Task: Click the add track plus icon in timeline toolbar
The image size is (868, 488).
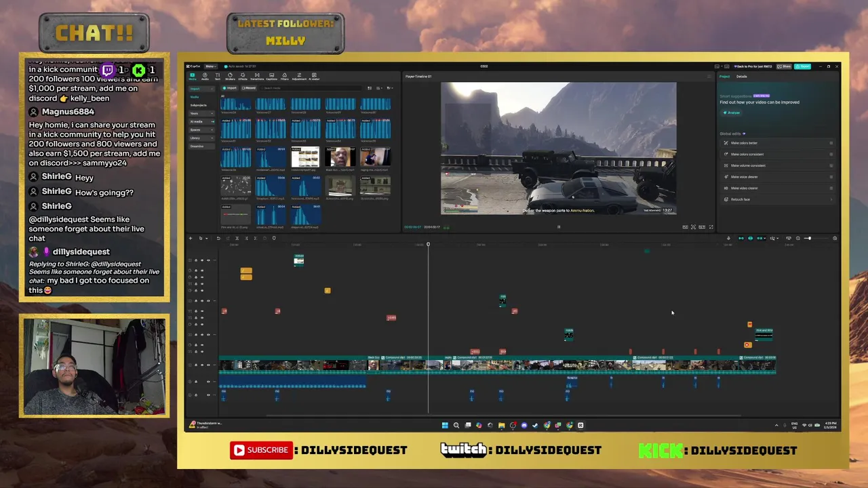Action: [x=191, y=238]
